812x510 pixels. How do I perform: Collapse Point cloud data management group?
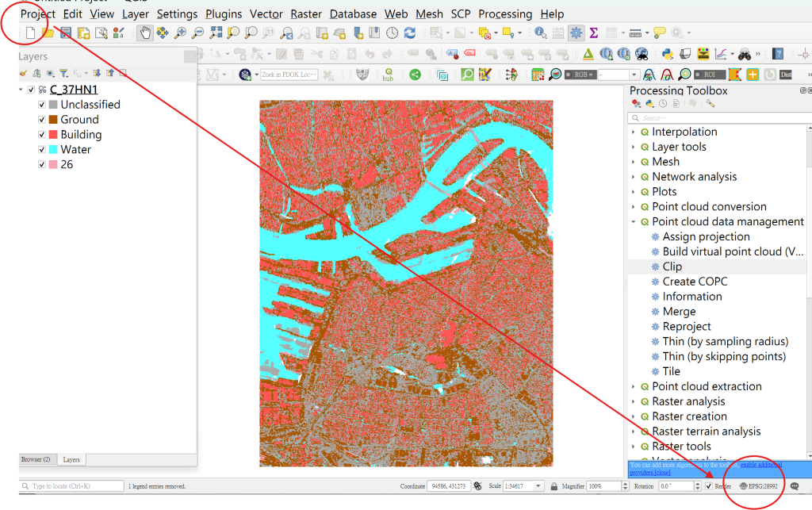coord(634,222)
